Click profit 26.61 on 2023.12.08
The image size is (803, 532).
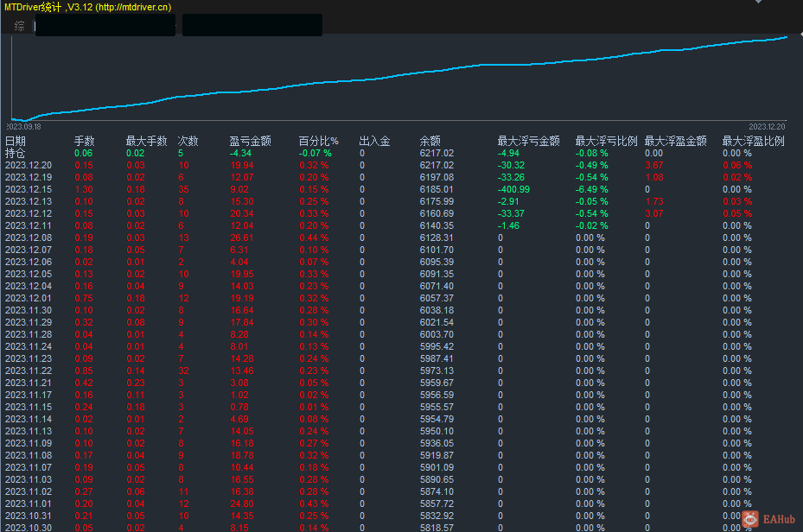tap(242, 237)
